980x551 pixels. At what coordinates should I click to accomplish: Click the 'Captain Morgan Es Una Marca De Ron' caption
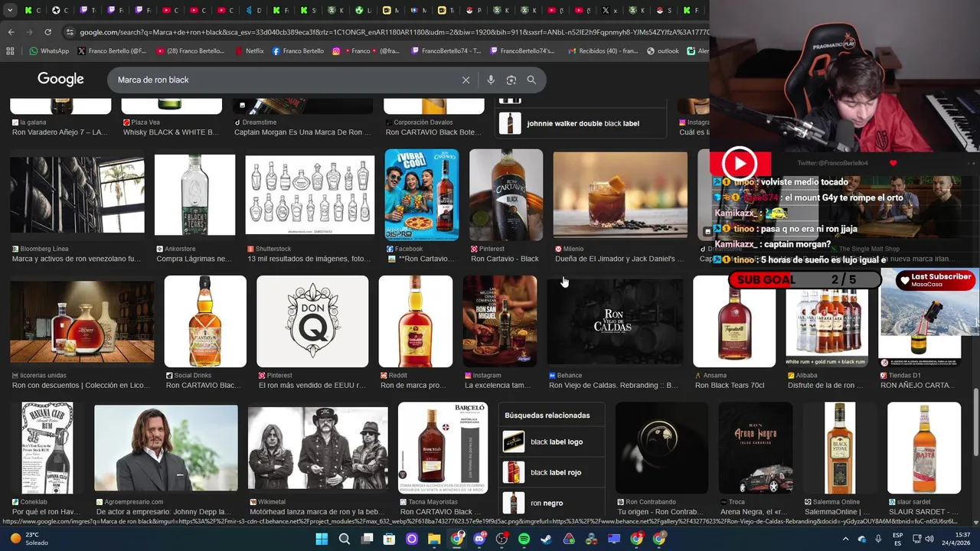[x=302, y=132]
